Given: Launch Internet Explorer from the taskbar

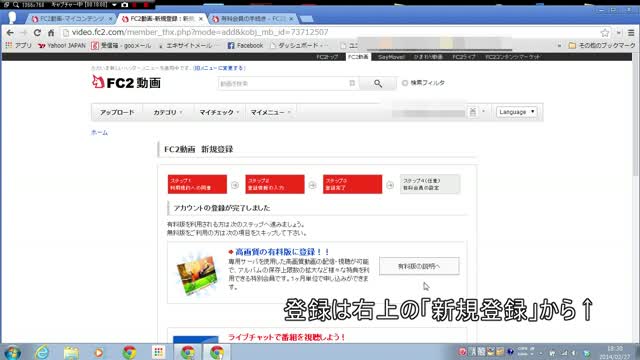Looking at the screenshot, I should coord(42,352).
